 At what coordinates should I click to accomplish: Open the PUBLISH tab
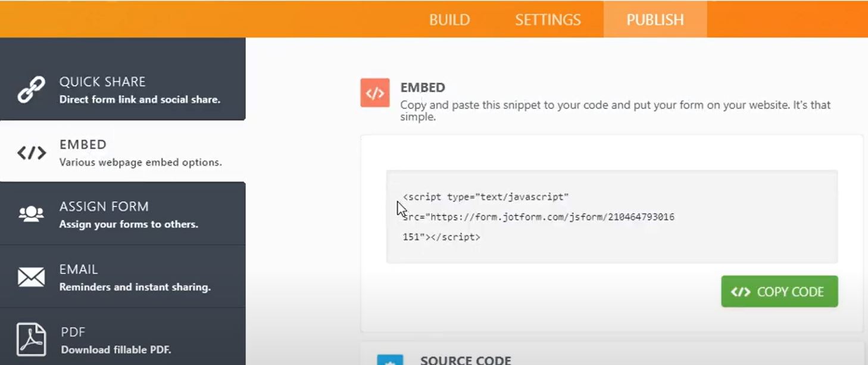(x=655, y=19)
